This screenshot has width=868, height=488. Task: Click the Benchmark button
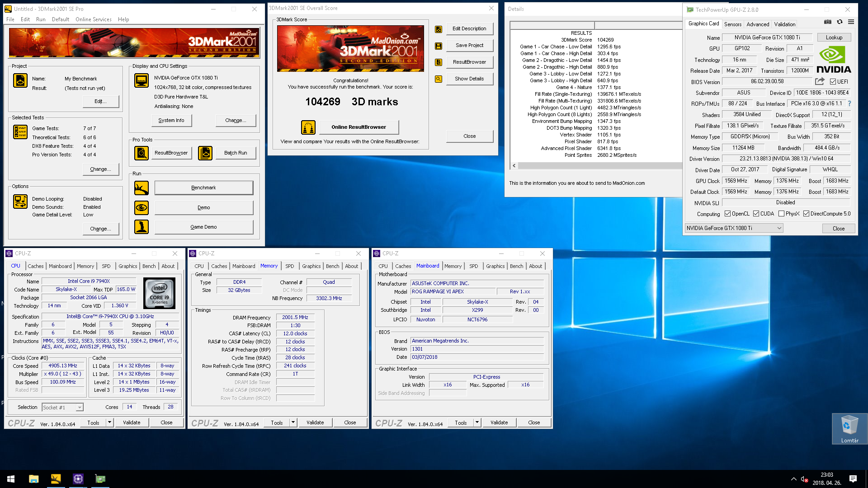click(x=204, y=188)
